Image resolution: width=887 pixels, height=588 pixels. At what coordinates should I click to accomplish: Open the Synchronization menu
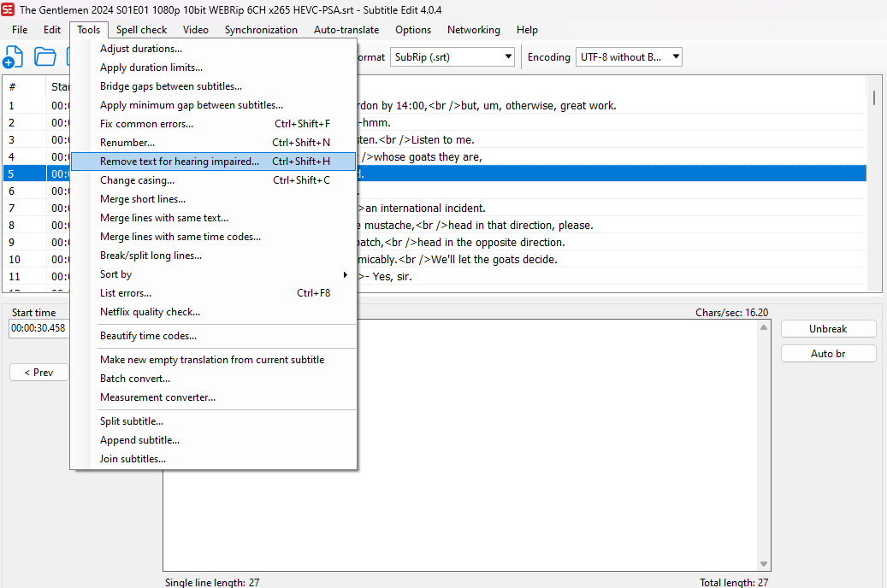click(x=261, y=30)
